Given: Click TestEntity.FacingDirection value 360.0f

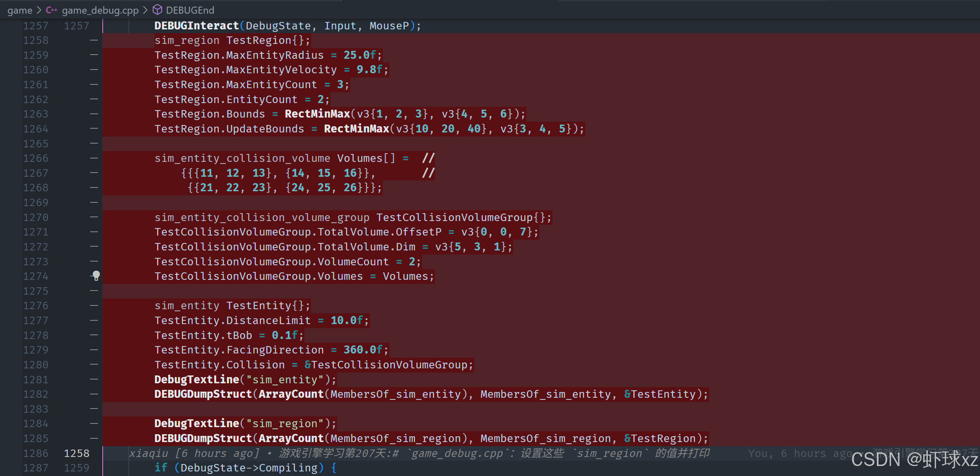Looking at the screenshot, I should coord(362,350).
